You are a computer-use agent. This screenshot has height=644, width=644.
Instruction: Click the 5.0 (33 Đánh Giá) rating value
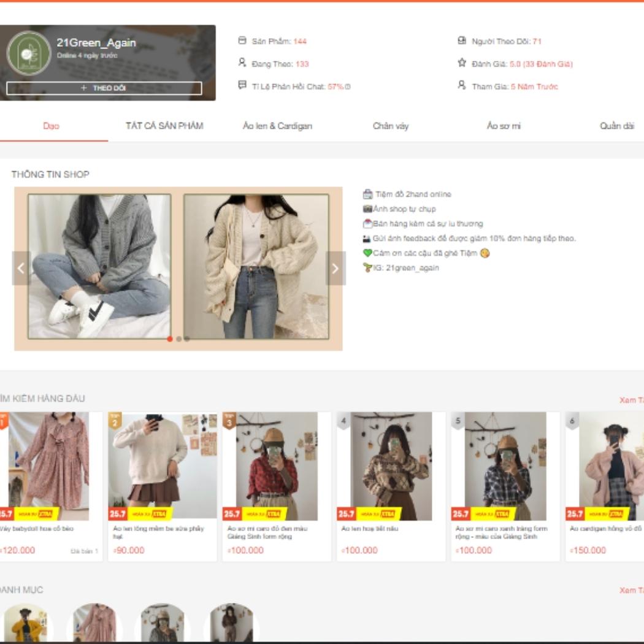coord(541,64)
